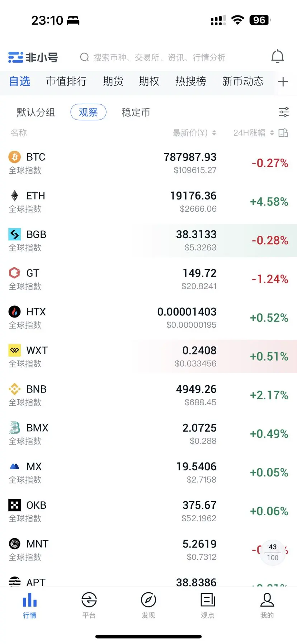This screenshot has width=297, height=644.
Task: Open the 平台 tab in bottom bar
Action: tap(89, 605)
